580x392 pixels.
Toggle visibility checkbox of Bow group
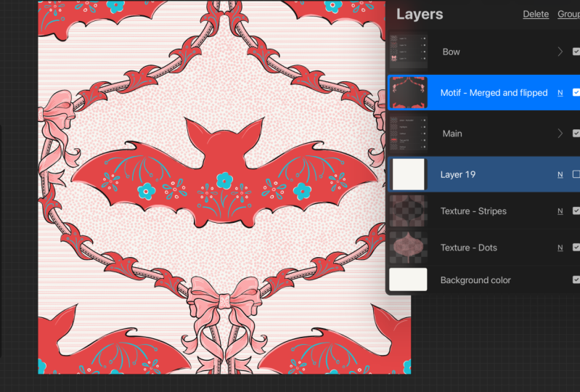[576, 52]
